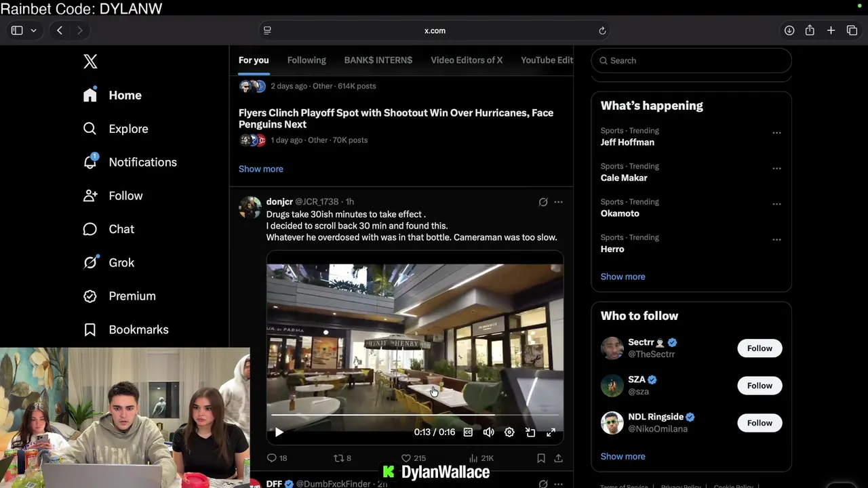Open the Notifications page
This screenshot has width=868, height=488.
click(x=130, y=162)
